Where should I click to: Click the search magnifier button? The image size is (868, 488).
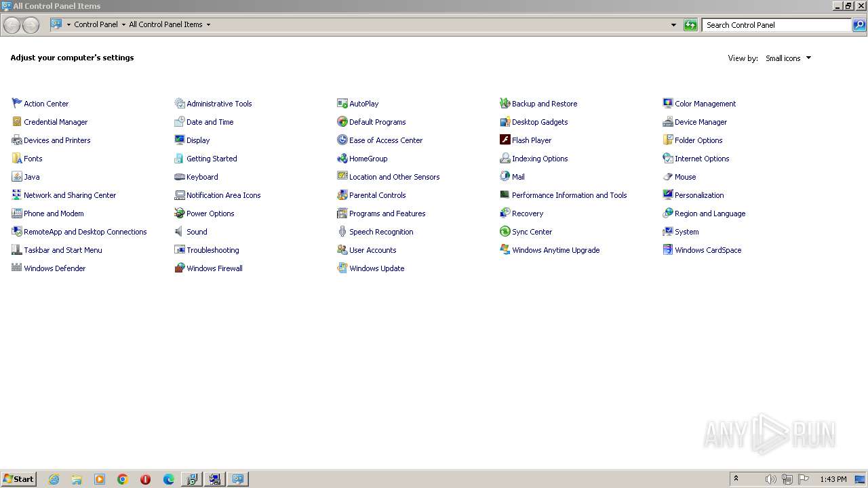859,25
